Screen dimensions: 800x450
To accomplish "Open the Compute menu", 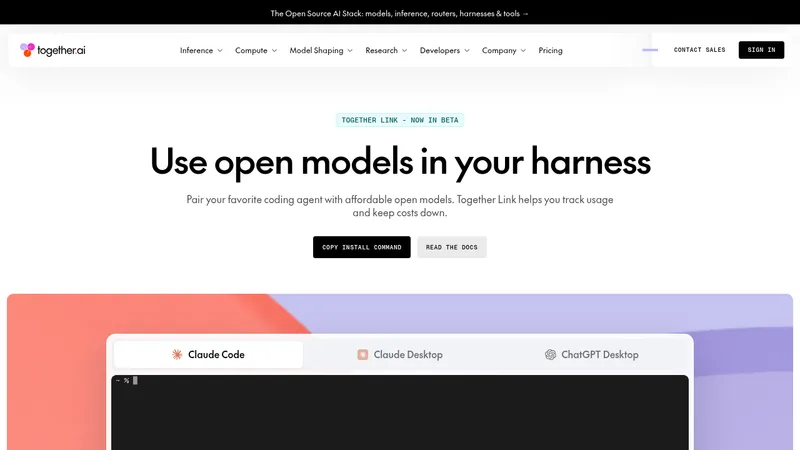I will point(256,51).
